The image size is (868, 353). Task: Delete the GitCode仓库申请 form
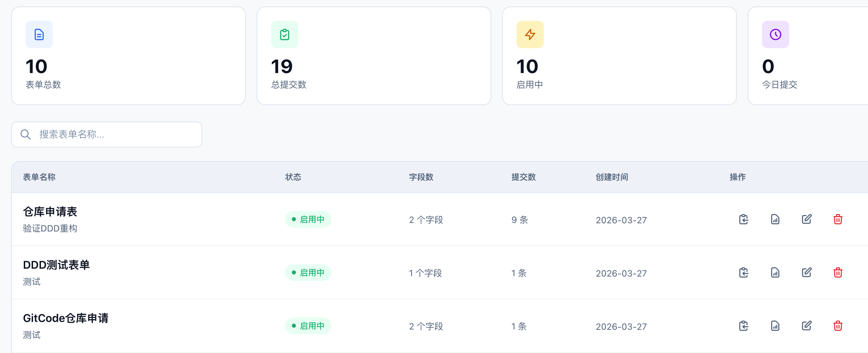(x=838, y=326)
